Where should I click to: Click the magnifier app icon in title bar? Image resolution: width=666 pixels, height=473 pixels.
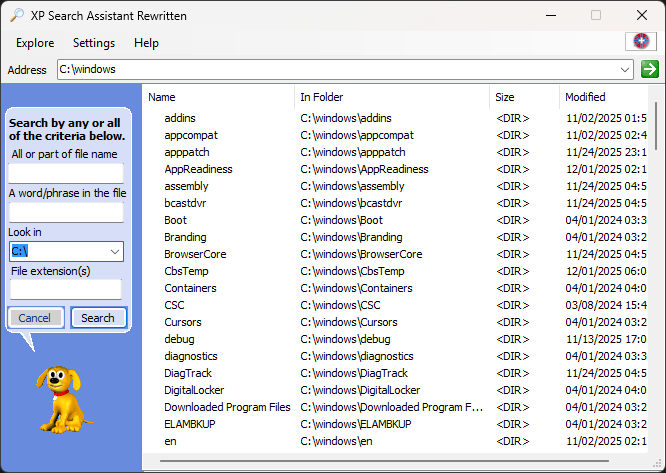pyautogui.click(x=17, y=15)
